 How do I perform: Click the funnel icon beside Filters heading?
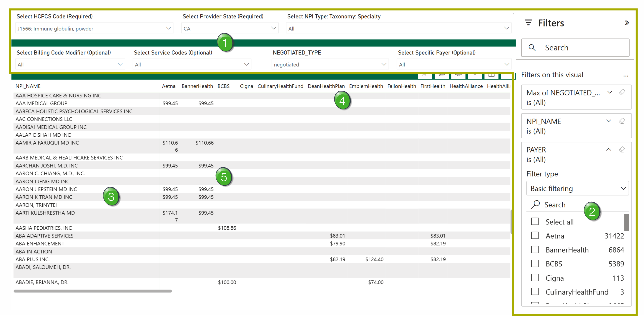point(528,23)
